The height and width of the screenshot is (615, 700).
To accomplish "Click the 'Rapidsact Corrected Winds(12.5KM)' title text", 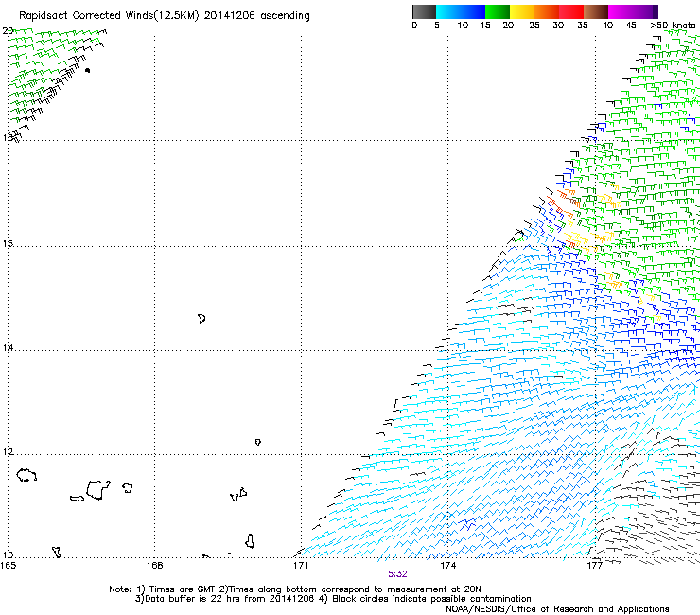I will pyautogui.click(x=109, y=16).
